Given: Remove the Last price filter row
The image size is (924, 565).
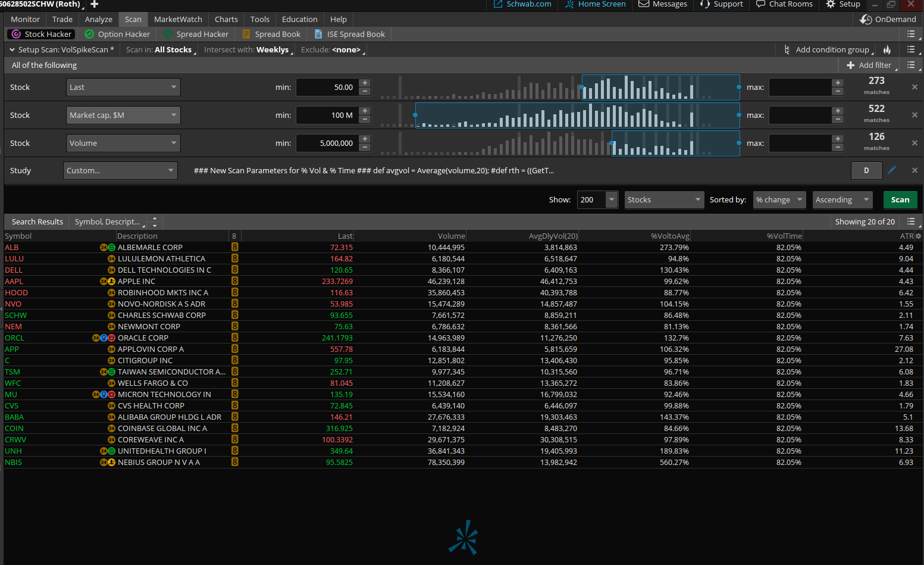Looking at the screenshot, I should click(x=914, y=87).
